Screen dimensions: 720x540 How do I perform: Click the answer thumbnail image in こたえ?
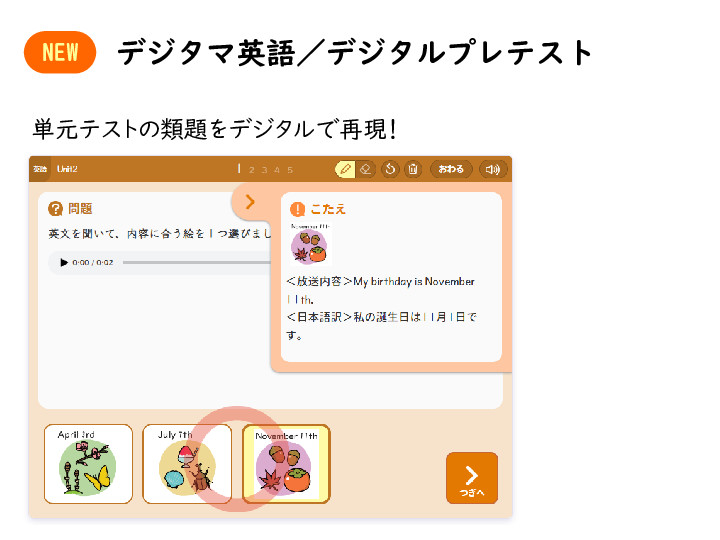(310, 244)
